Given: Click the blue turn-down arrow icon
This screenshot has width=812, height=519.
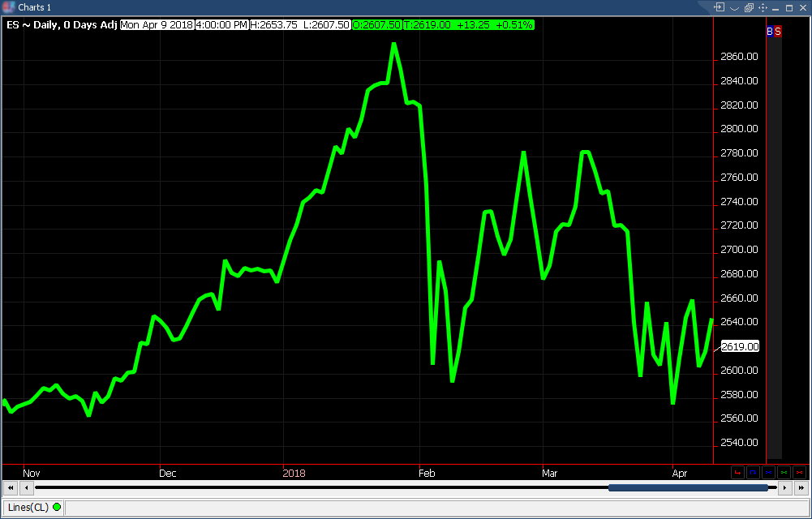Looking at the screenshot, I should 753,473.
